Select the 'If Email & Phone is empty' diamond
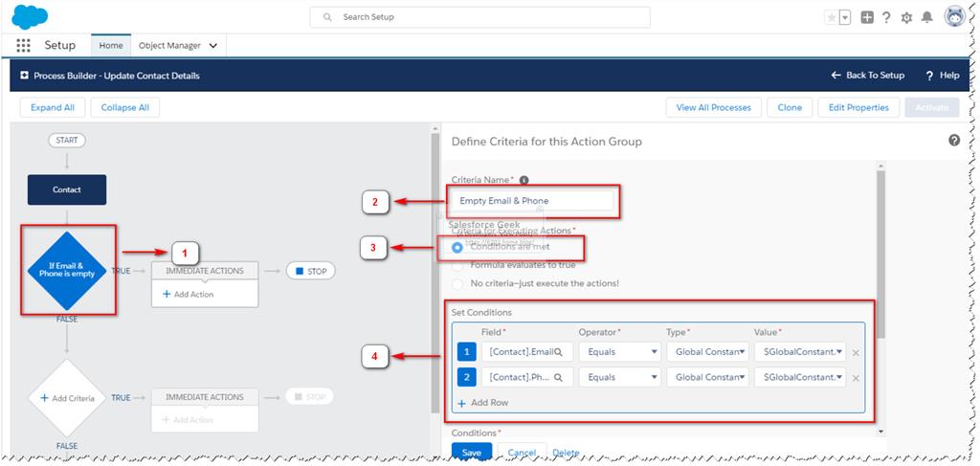Screen dimensions: 980x466 (x=67, y=270)
